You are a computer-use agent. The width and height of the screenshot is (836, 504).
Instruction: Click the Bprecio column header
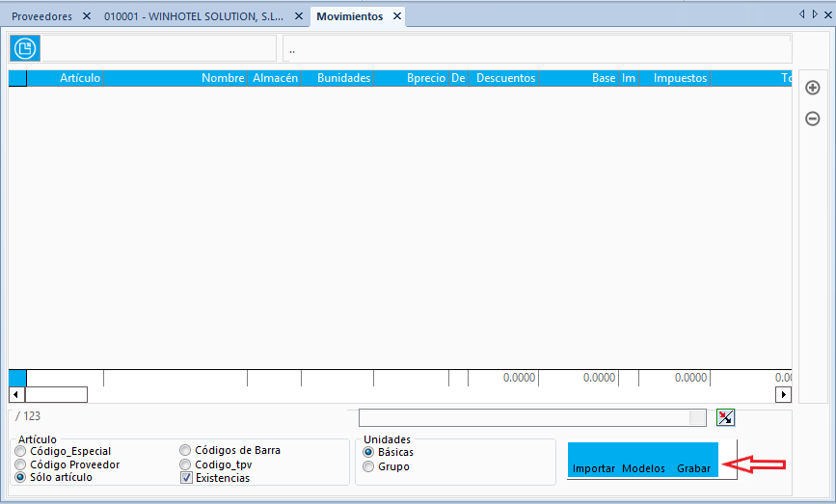click(x=411, y=78)
